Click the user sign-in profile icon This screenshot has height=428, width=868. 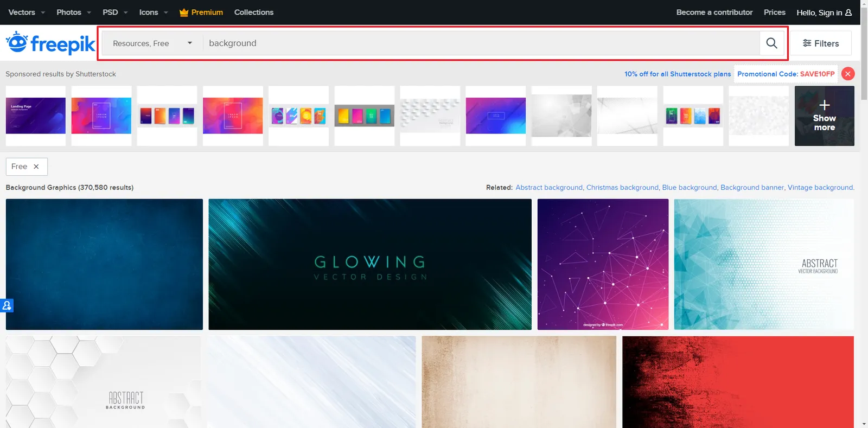[x=848, y=12]
